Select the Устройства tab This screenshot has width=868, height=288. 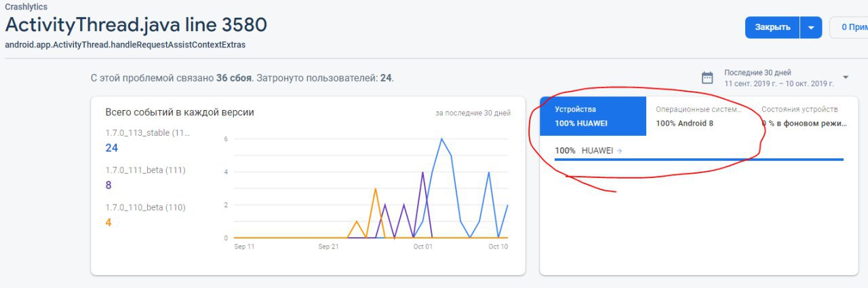tap(593, 116)
